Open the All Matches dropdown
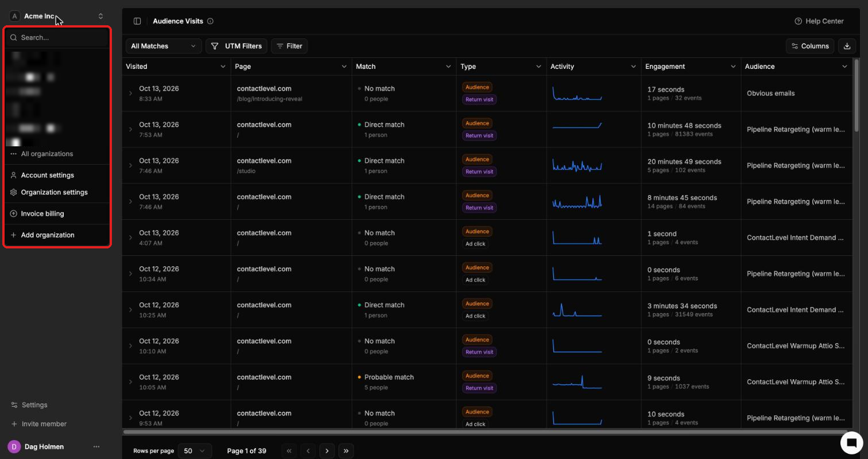The width and height of the screenshot is (868, 459). (x=164, y=46)
